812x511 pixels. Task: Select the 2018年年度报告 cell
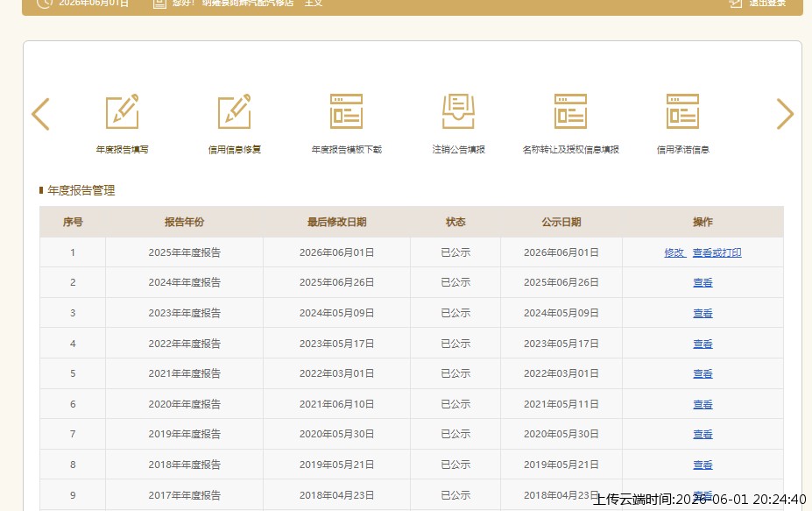tap(184, 465)
